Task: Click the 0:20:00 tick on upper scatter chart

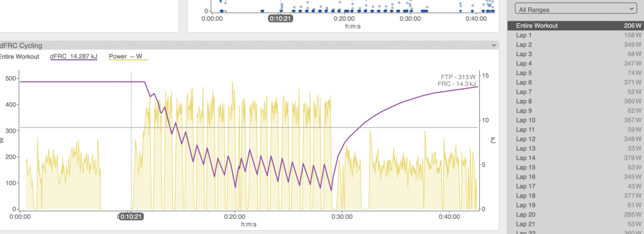Action: point(344,18)
